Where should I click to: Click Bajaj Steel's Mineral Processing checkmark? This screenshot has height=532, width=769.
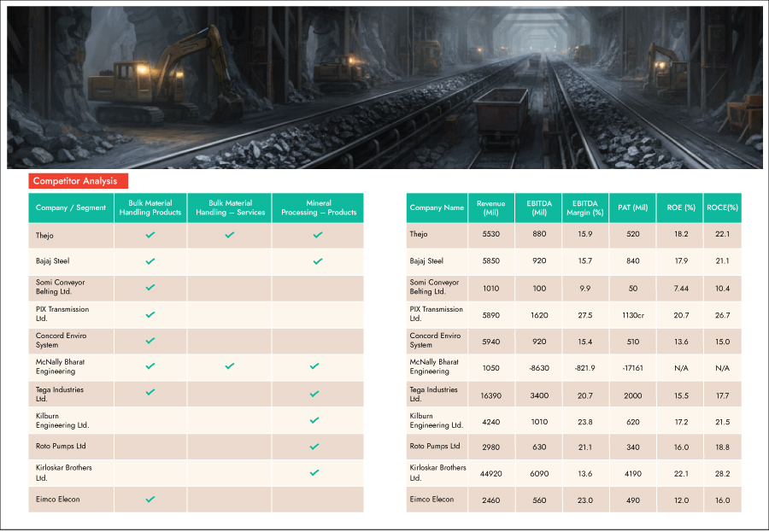[317, 261]
